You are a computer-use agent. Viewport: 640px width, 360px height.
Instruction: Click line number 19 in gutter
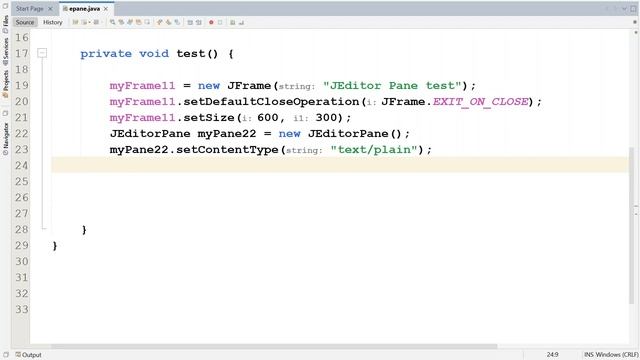(x=22, y=85)
